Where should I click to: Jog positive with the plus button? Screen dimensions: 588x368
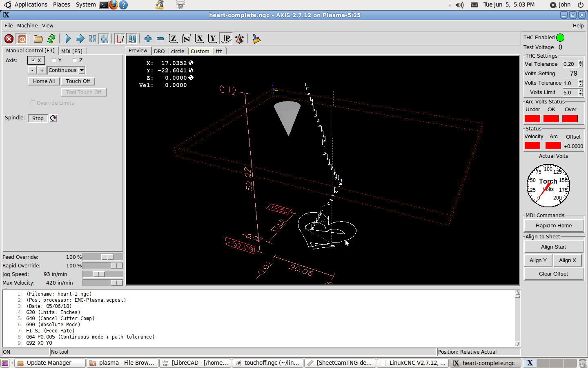(x=42, y=70)
